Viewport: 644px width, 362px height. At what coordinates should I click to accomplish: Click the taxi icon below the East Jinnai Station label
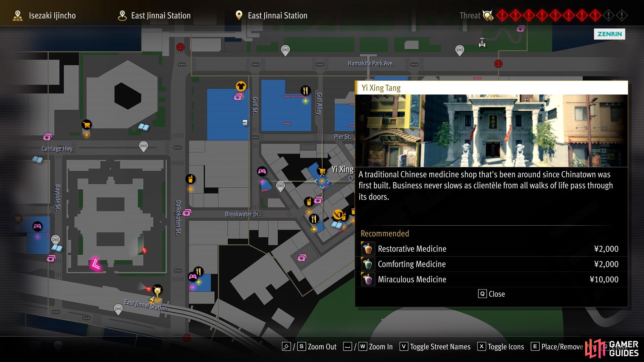pos(118,309)
